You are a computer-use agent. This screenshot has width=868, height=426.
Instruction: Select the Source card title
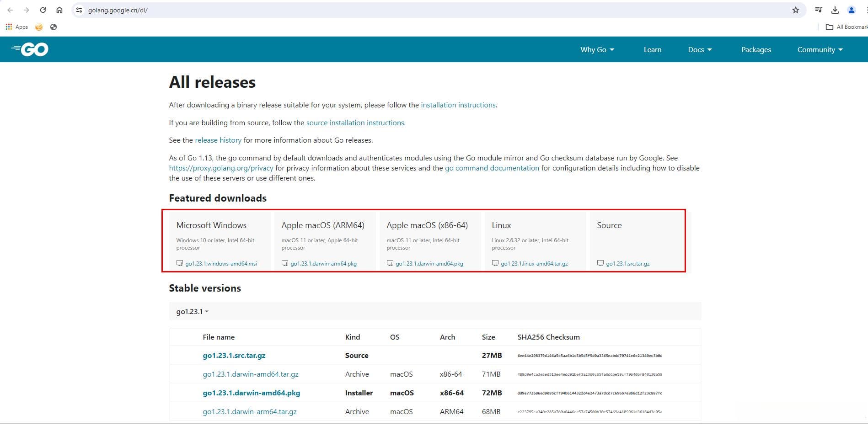[609, 225]
